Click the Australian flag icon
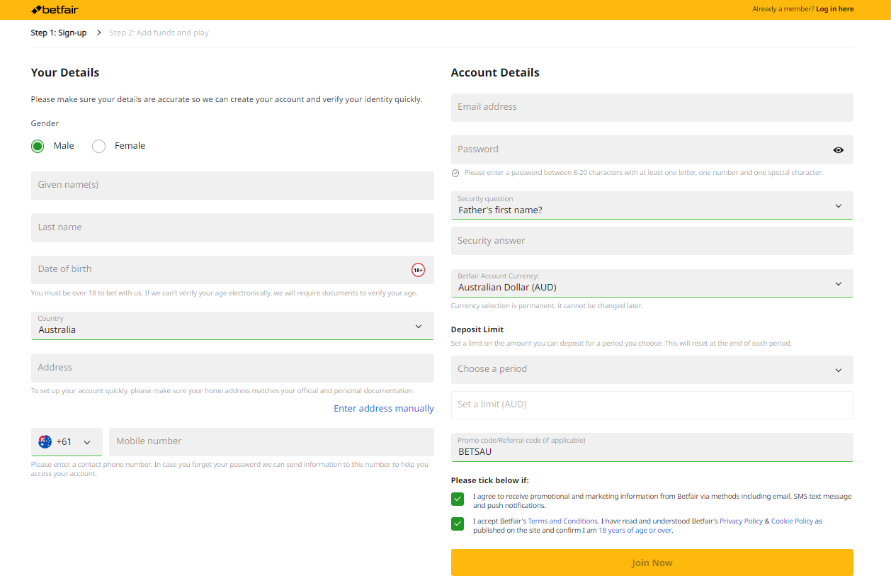This screenshot has width=891, height=588. [45, 441]
